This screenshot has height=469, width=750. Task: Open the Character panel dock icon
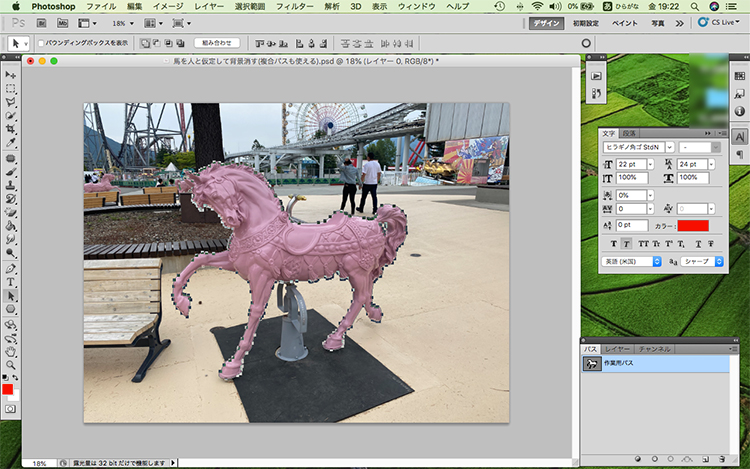click(739, 137)
